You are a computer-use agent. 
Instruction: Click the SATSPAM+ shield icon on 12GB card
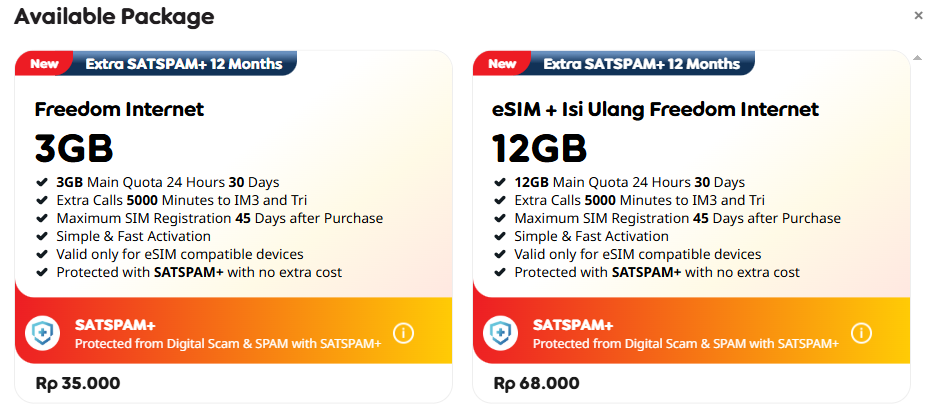pyautogui.click(x=501, y=333)
